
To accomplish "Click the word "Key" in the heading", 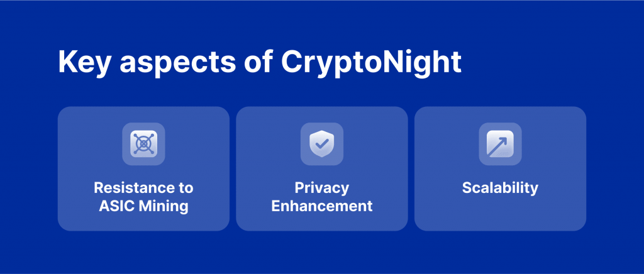I will pos(85,62).
